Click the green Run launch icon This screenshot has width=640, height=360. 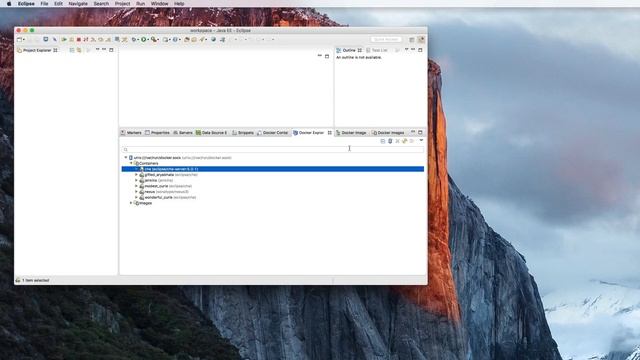tap(144, 40)
